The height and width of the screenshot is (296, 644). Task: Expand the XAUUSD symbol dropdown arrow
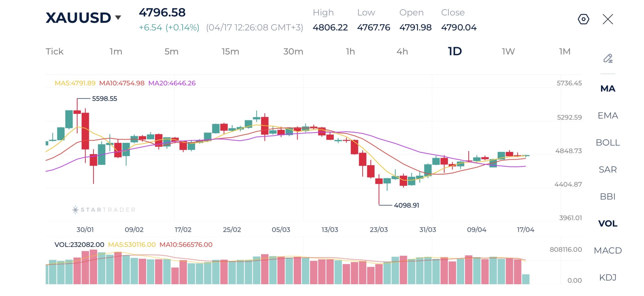[118, 17]
